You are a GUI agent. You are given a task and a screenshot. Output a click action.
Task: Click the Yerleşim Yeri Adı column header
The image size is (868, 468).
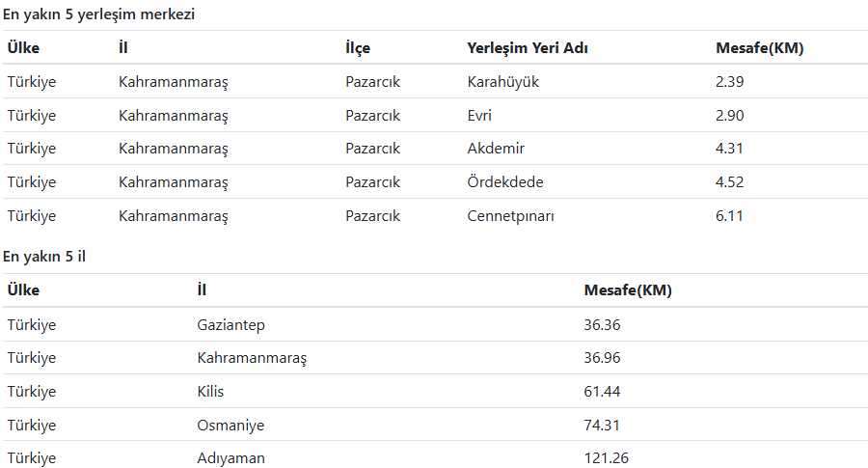point(527,48)
